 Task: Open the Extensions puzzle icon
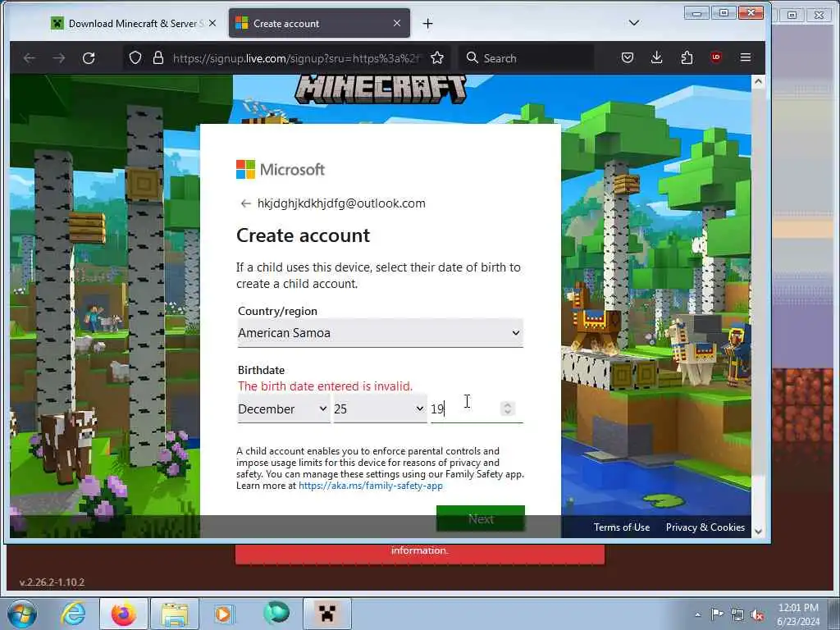click(687, 58)
